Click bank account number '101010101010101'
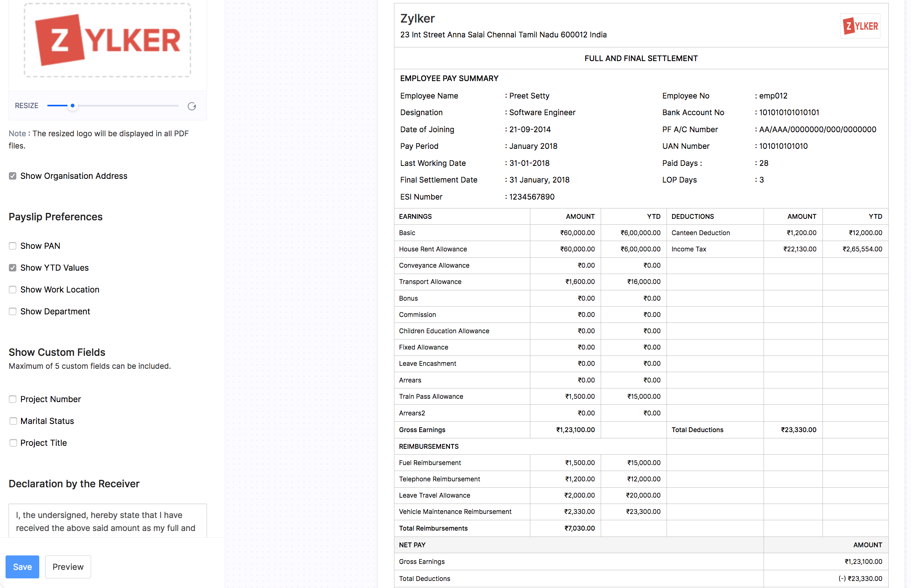Image resolution: width=911 pixels, height=588 pixels. [789, 113]
